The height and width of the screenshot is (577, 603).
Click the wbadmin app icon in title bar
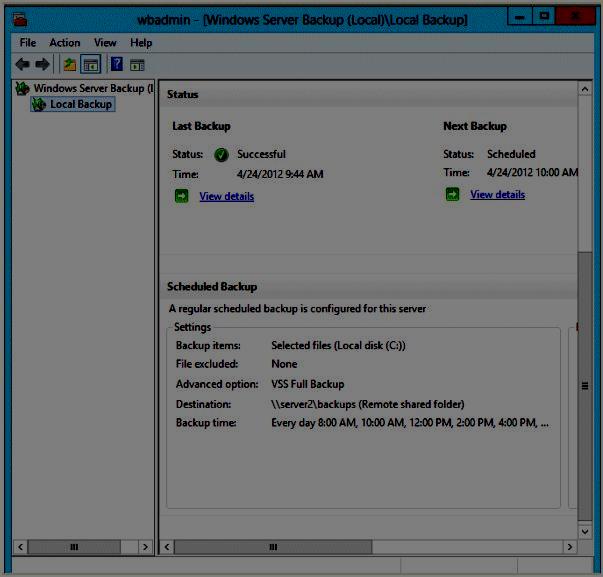click(x=20, y=20)
